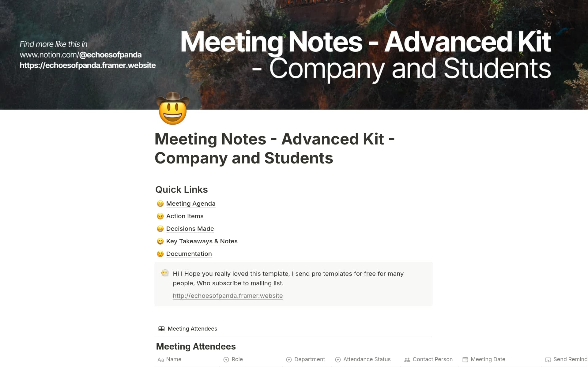Screen dimensions: 588x367
Task: Open the Attendance Status column dropdown
Action: (338, 360)
